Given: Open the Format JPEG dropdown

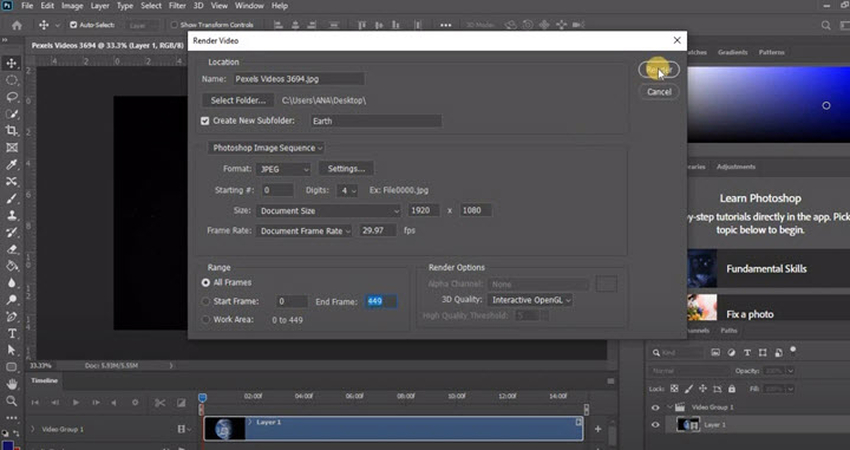Looking at the screenshot, I should (284, 169).
